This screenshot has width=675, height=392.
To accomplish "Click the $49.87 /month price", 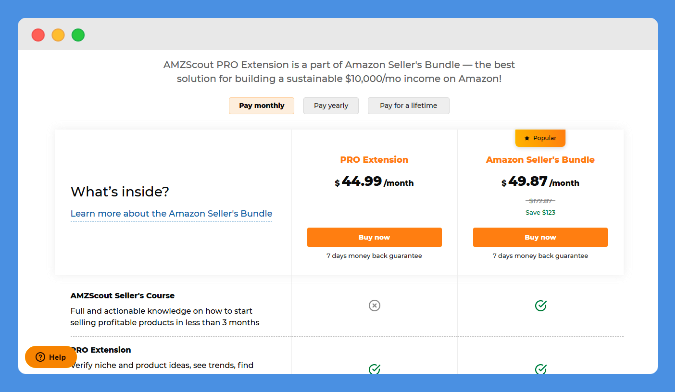I will point(540,182).
